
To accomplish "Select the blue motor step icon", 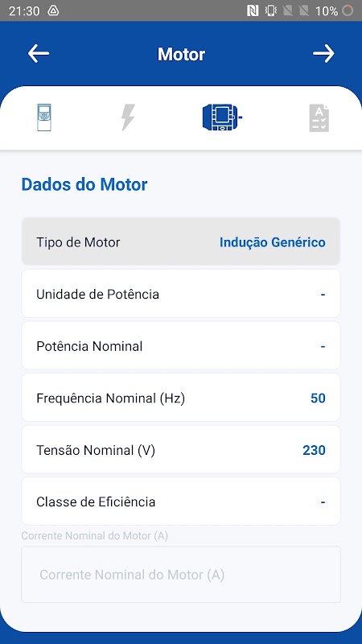I will click(x=222, y=118).
